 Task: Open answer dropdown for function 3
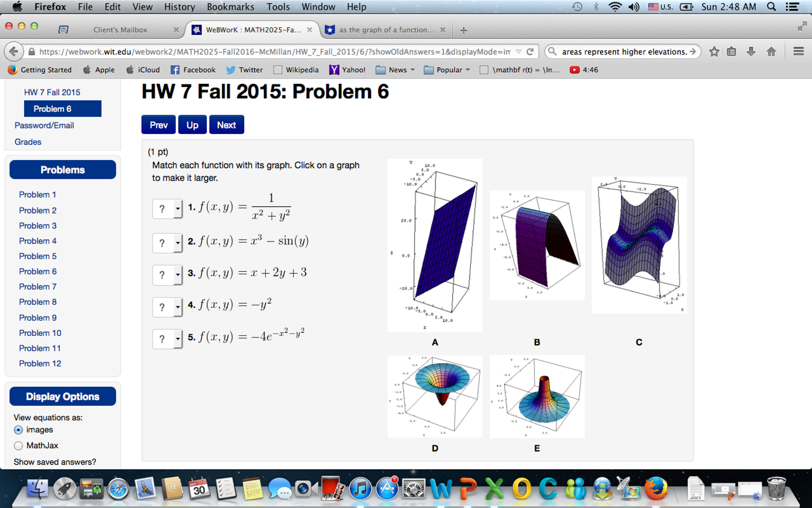[x=167, y=274]
